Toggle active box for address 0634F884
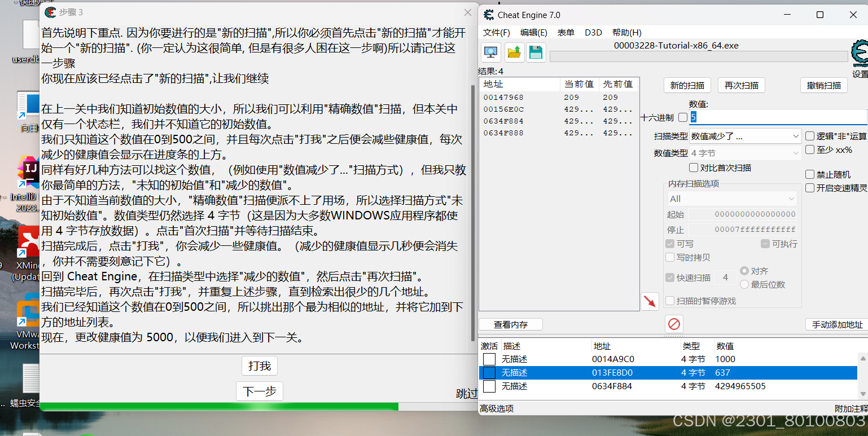This screenshot has height=436, width=868. (489, 386)
